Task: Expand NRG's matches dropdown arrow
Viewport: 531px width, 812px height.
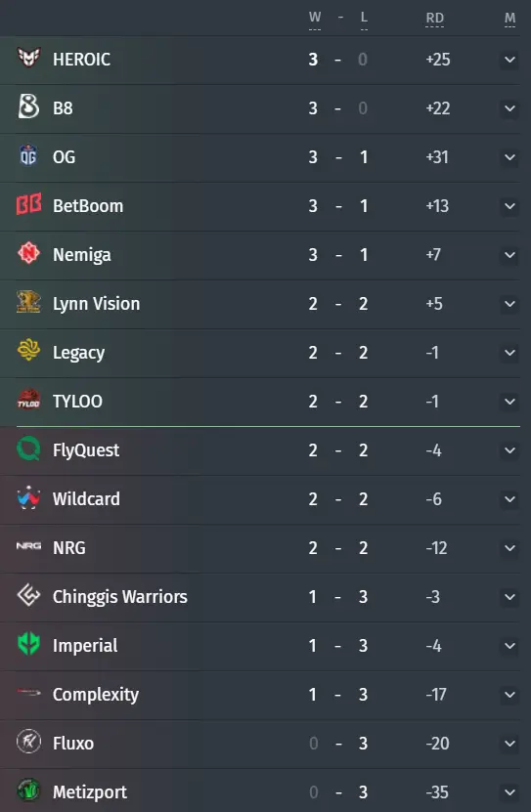Action: click(509, 548)
